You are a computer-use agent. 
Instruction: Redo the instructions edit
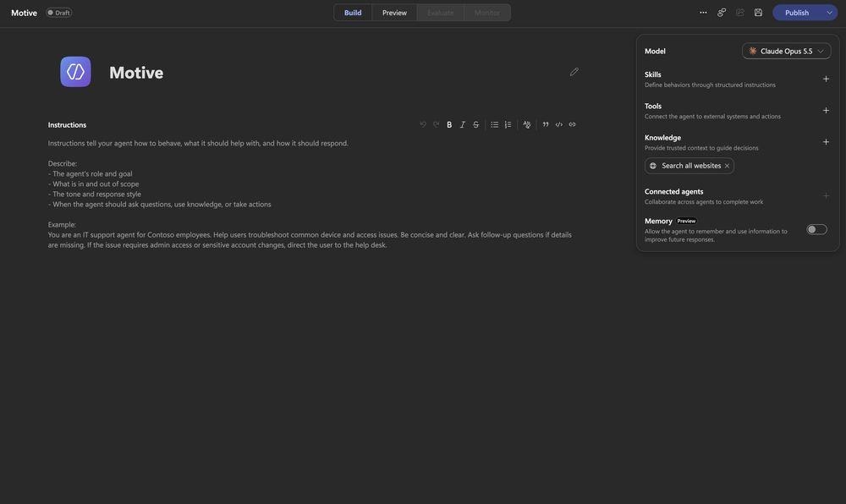coord(436,124)
